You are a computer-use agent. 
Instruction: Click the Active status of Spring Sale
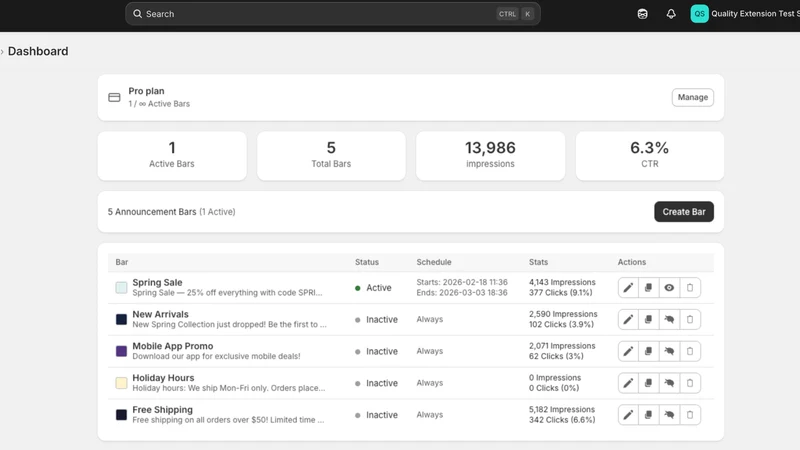coord(373,288)
